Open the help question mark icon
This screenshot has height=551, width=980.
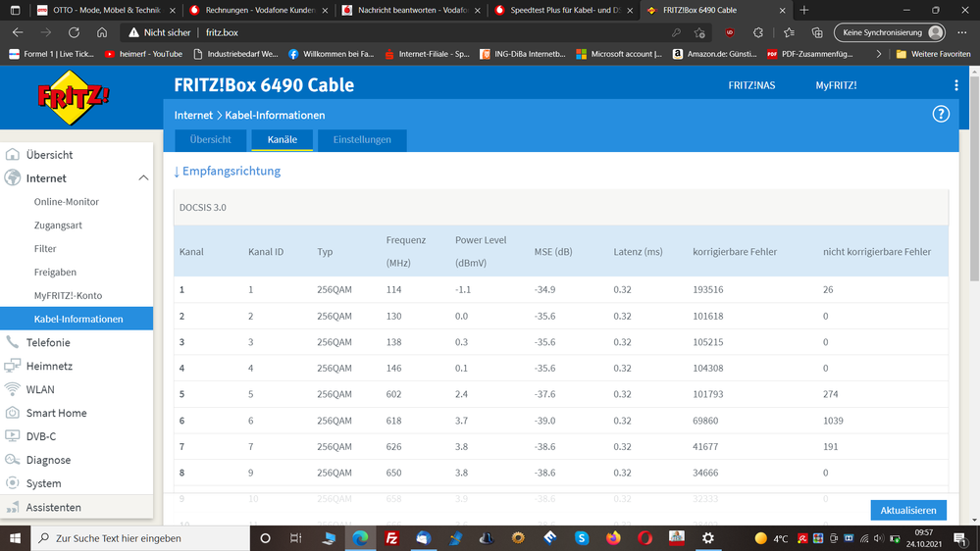pyautogui.click(x=941, y=115)
